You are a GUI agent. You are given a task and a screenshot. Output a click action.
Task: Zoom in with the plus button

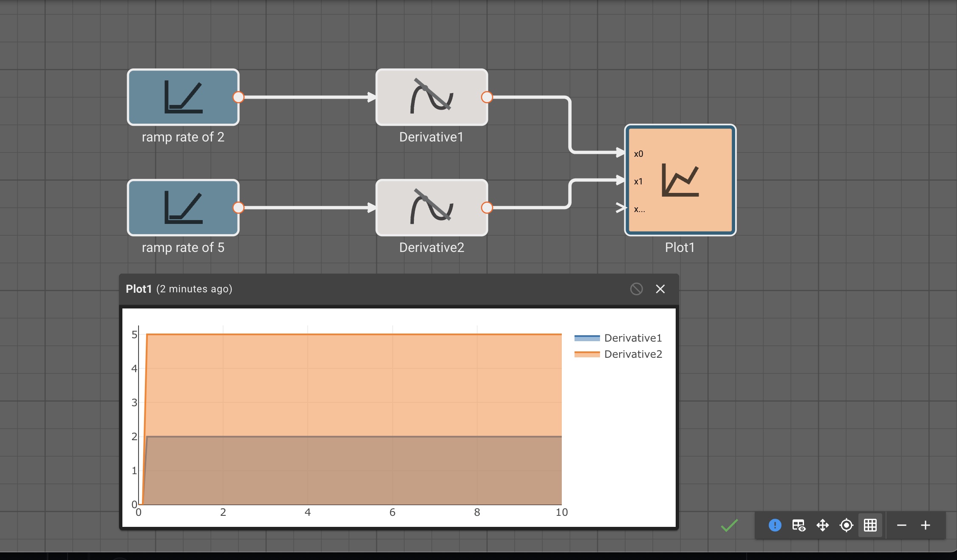click(926, 525)
